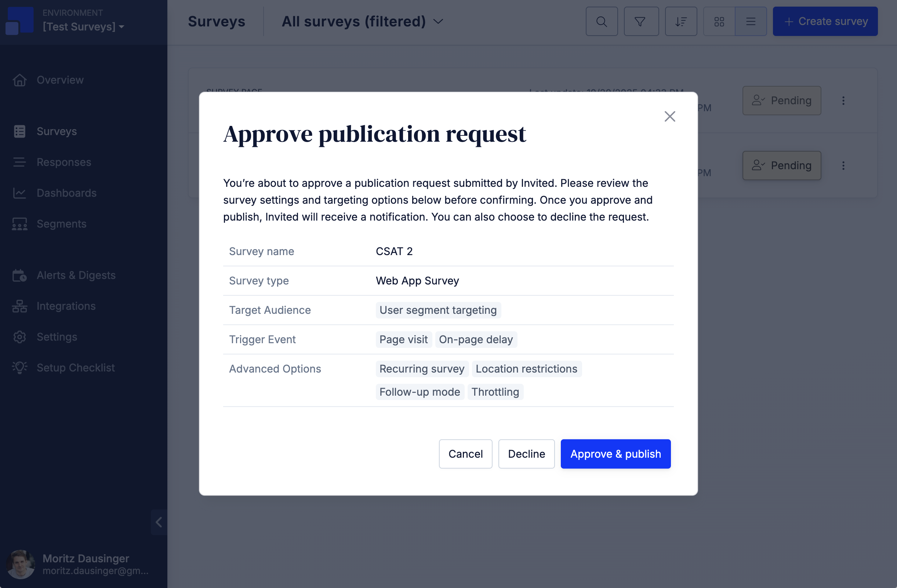The width and height of the screenshot is (897, 588).
Task: Open the filter funnel icon
Action: pyautogui.click(x=641, y=22)
